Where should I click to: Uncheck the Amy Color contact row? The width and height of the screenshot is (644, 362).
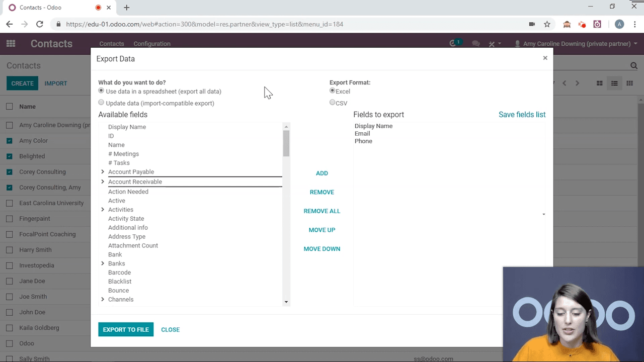pos(9,141)
